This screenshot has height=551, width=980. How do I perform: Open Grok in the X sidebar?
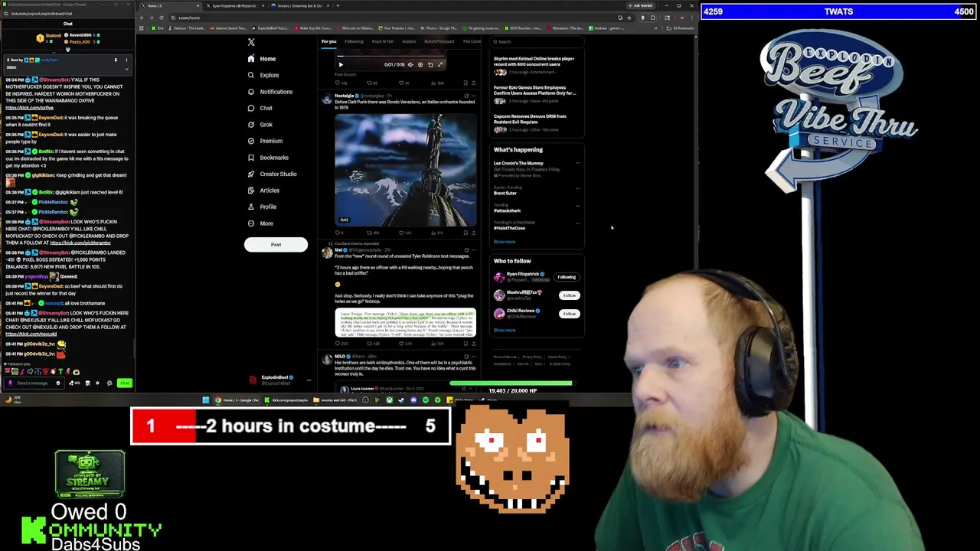point(260,125)
